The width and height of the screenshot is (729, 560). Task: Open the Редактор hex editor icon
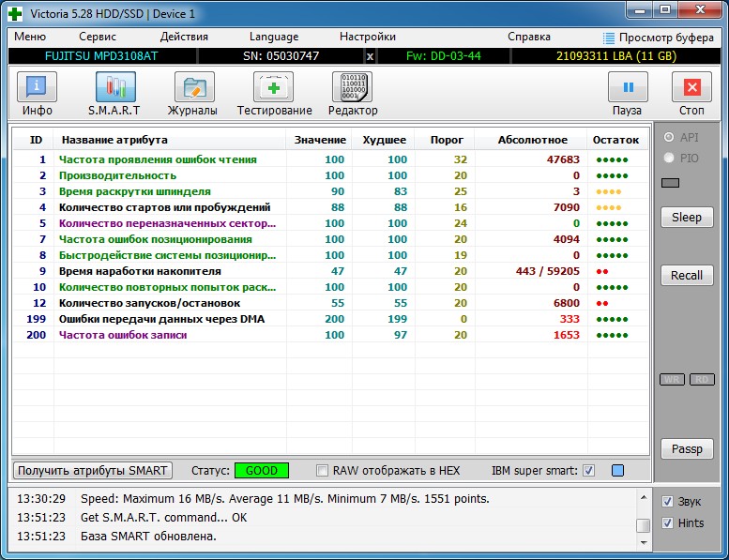point(353,87)
